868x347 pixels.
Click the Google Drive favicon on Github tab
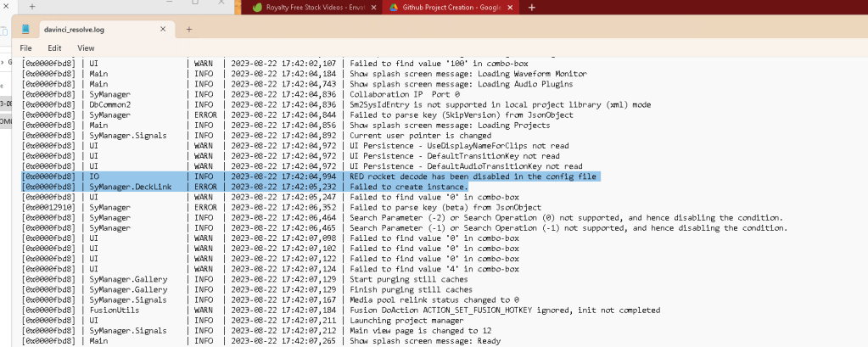[x=393, y=7]
